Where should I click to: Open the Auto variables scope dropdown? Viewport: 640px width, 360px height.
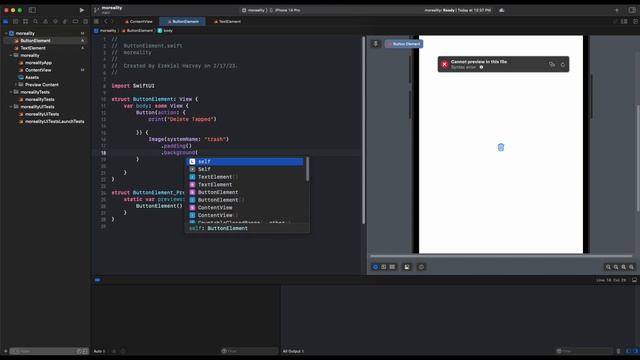click(x=100, y=351)
